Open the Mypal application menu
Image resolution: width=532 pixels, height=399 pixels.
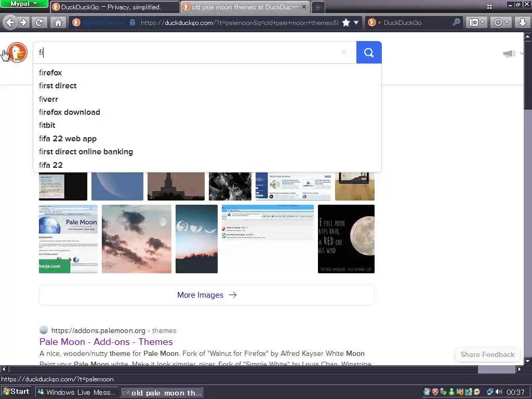coord(24,4)
